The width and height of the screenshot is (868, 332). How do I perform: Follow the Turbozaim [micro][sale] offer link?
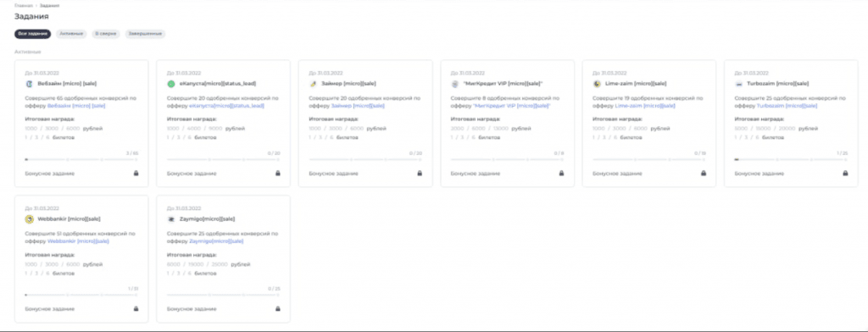pyautogui.click(x=787, y=105)
